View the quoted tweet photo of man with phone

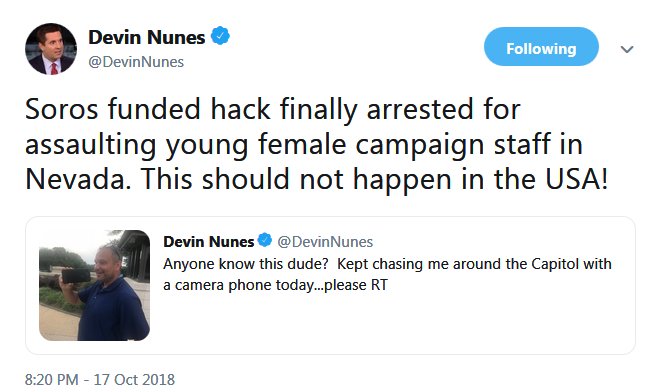click(x=94, y=285)
